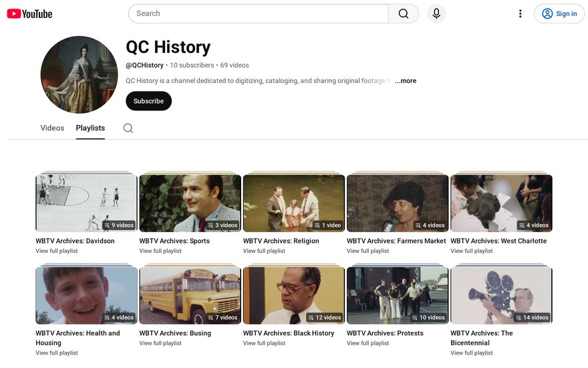Open the three-dot settings menu
The width and height of the screenshot is (588, 368).
point(520,13)
